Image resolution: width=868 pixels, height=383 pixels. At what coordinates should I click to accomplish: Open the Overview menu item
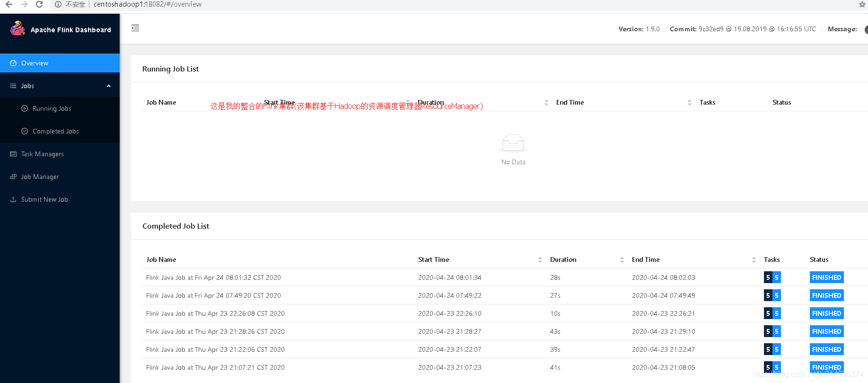[x=60, y=63]
